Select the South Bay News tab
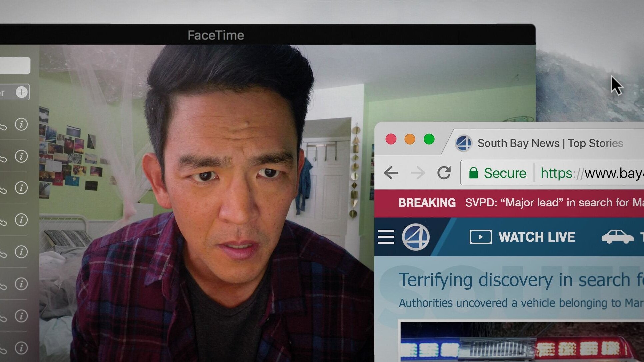The width and height of the screenshot is (644, 362). pos(547,143)
